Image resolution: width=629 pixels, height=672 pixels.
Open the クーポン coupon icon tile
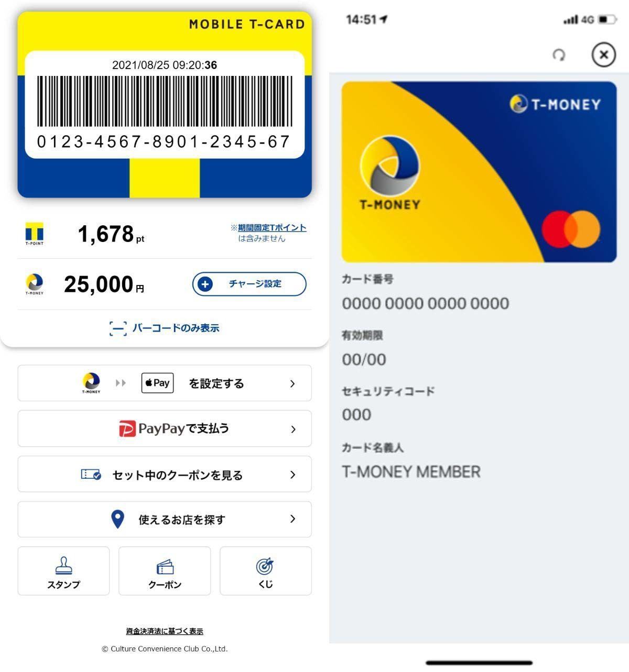pos(165,571)
